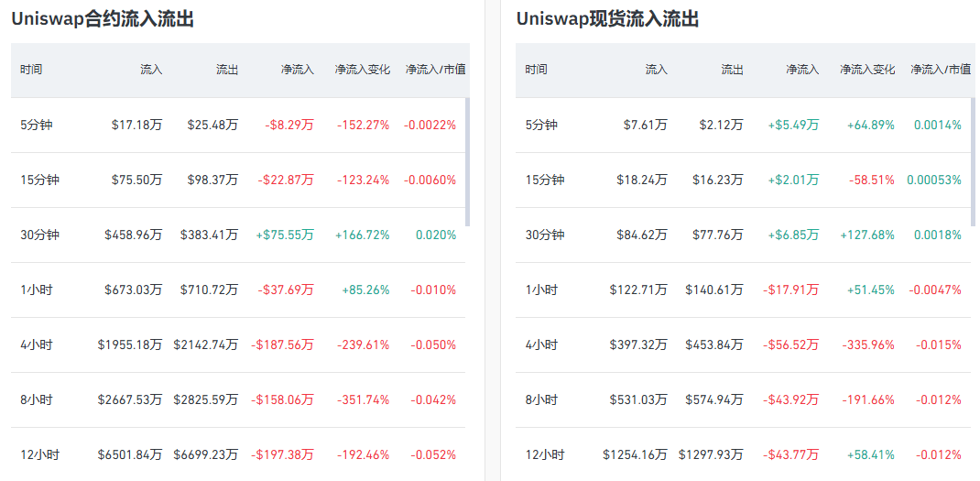
Task: Click the -$56.52万 net inflow value
Action: [791, 345]
